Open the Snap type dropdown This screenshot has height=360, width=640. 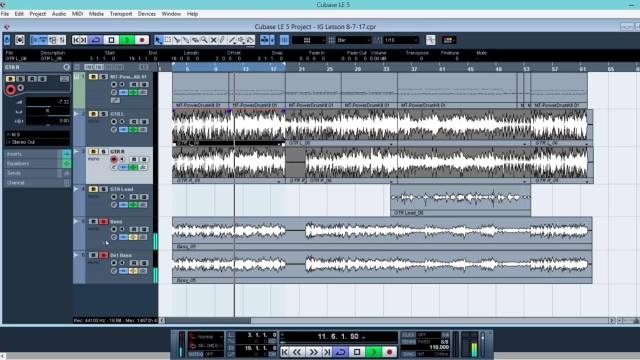tap(309, 40)
